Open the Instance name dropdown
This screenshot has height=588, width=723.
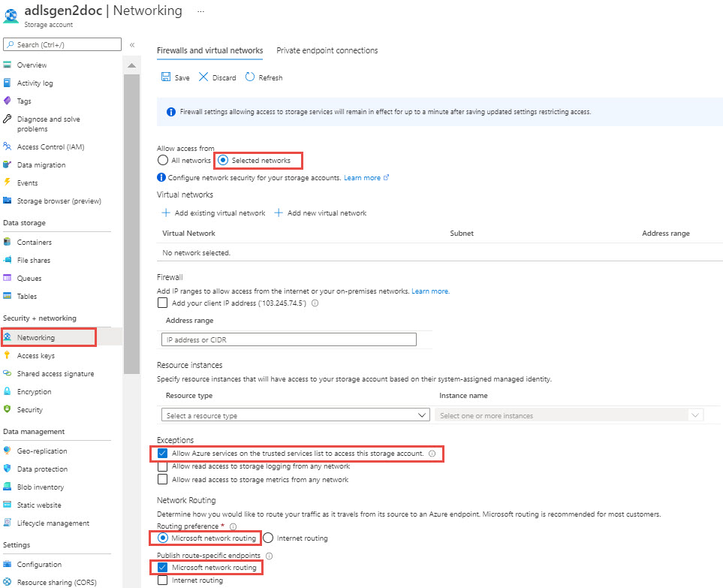click(569, 415)
